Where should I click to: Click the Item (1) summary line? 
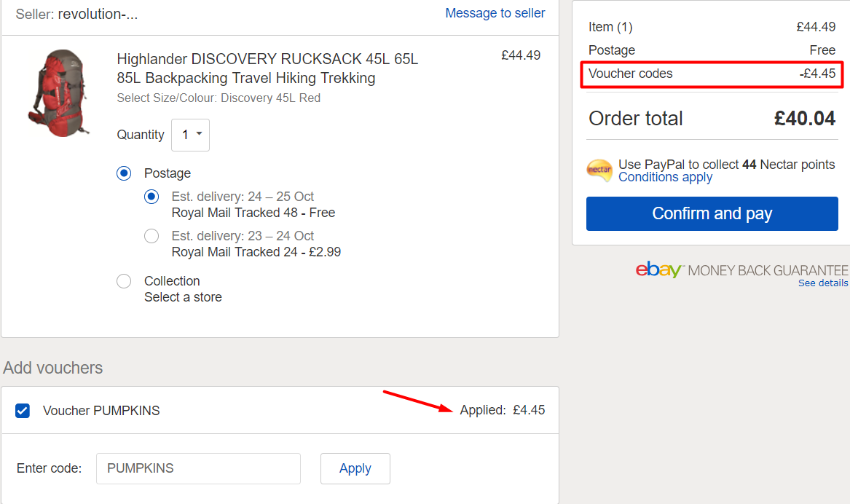tap(712, 27)
